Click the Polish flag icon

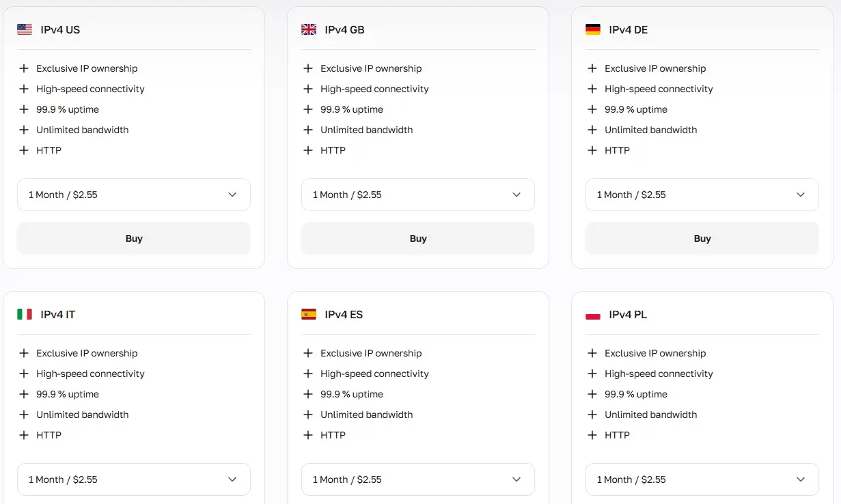pyautogui.click(x=593, y=315)
